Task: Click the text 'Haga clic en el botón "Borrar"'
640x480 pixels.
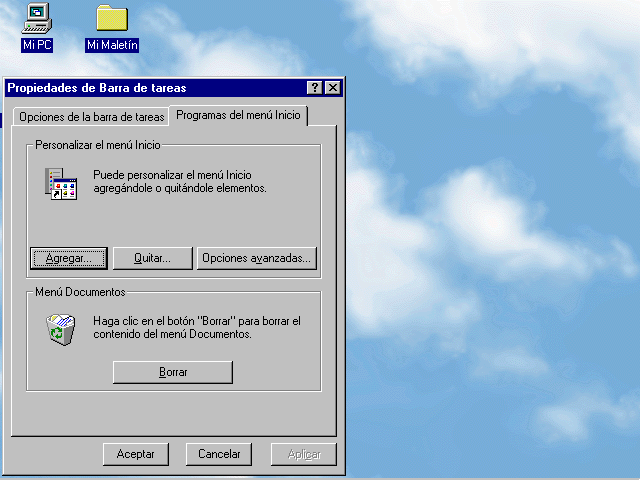Action: (165, 321)
